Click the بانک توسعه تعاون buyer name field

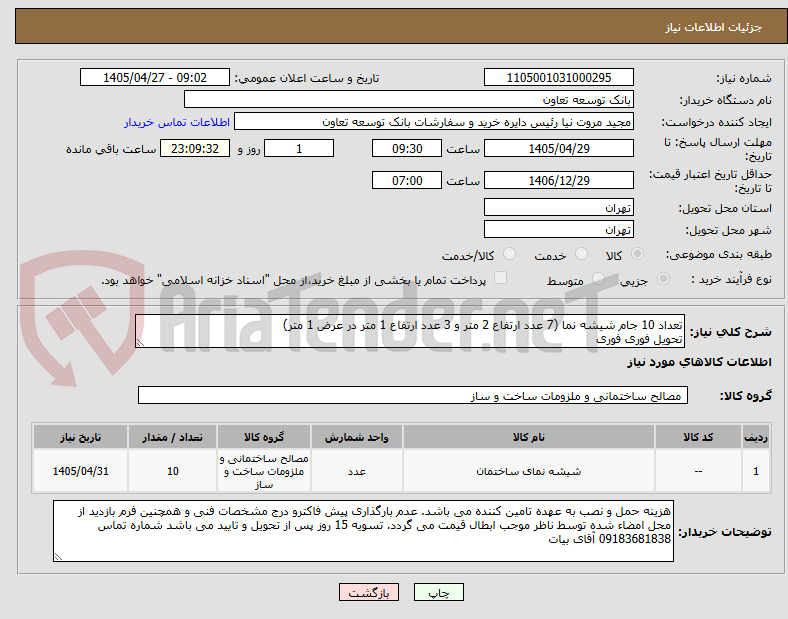pyautogui.click(x=409, y=99)
